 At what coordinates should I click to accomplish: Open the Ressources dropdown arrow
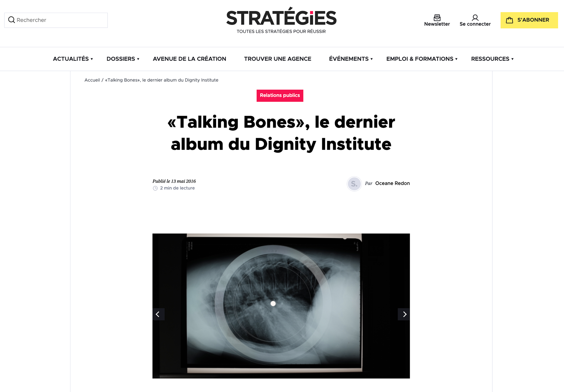pos(512,59)
